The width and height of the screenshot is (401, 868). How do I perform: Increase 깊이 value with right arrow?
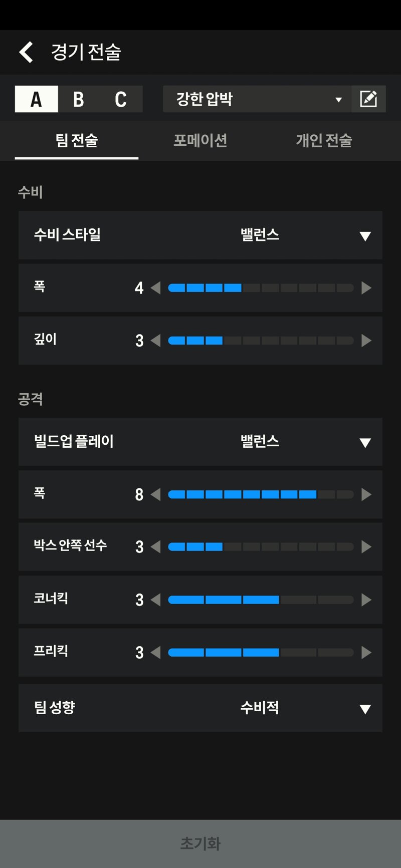coord(366,341)
